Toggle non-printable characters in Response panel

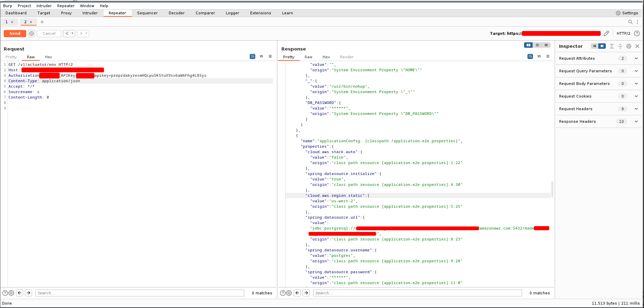click(539, 57)
